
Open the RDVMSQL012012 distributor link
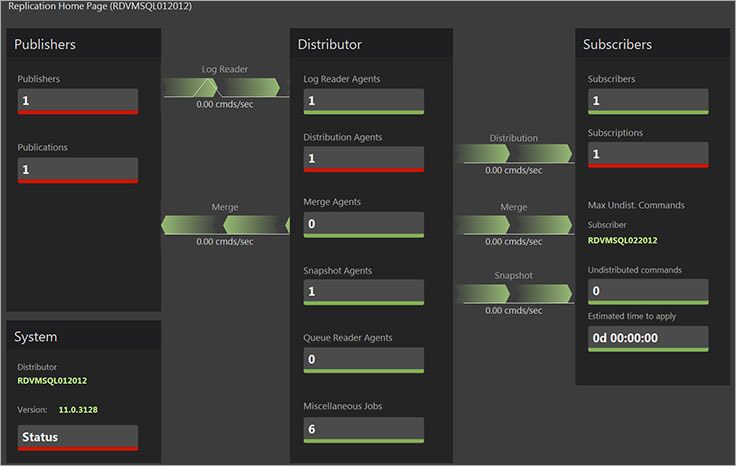(52, 380)
